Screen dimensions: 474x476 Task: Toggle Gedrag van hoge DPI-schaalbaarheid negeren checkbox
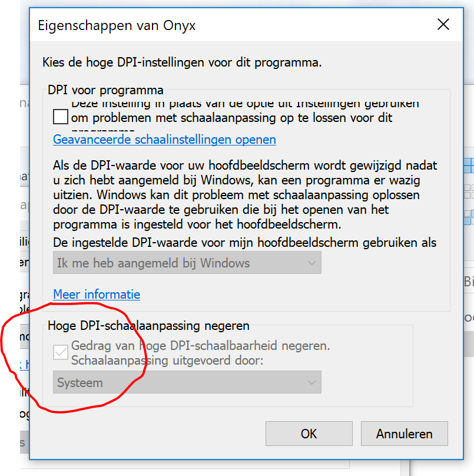(x=61, y=352)
